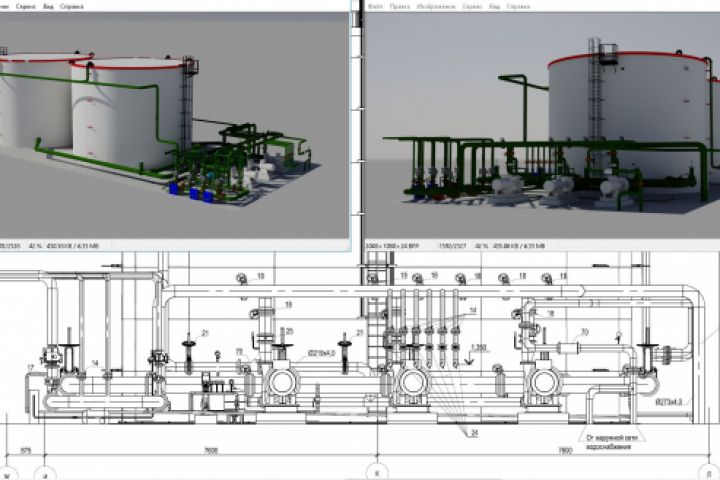Screen dimensions: 720x480
Task: Select the Ø219x4,0 pipe label on drawing
Action: 321,353
